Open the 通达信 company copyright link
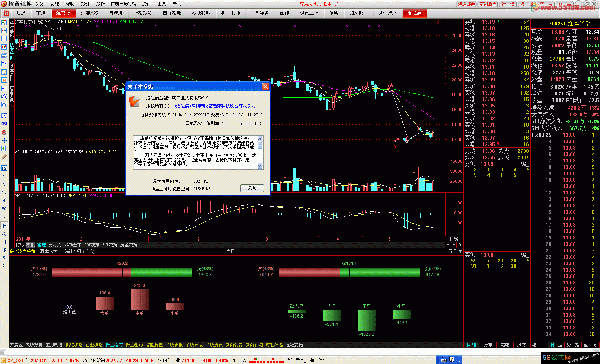 (215, 106)
